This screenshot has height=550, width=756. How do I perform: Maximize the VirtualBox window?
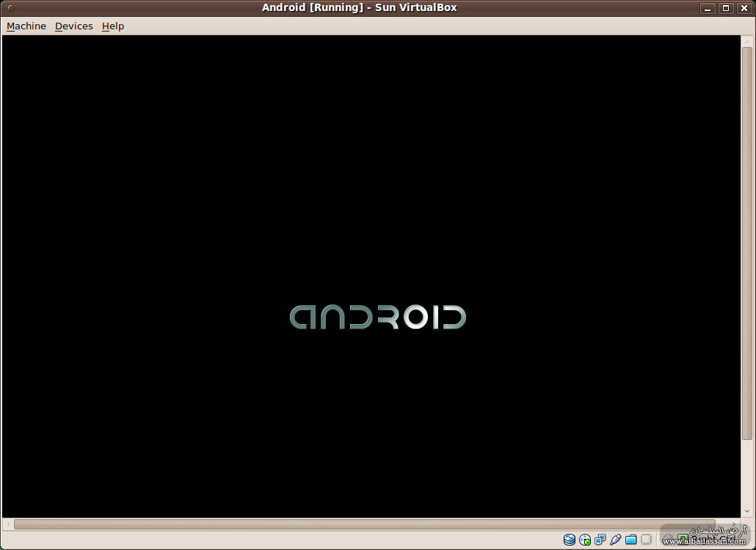point(726,8)
